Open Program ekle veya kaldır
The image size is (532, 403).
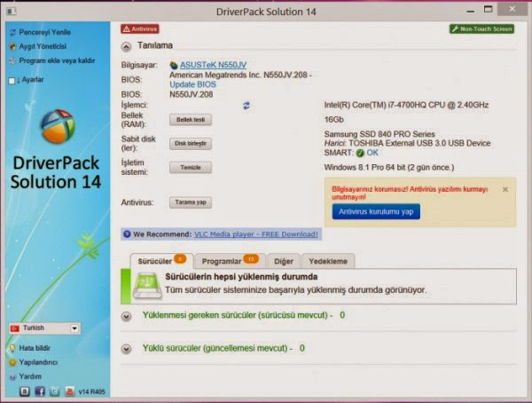click(57, 61)
